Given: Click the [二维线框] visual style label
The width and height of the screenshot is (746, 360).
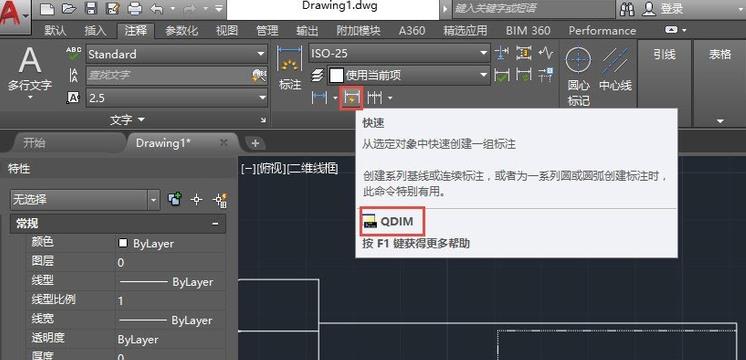Looking at the screenshot, I should coord(312,168).
